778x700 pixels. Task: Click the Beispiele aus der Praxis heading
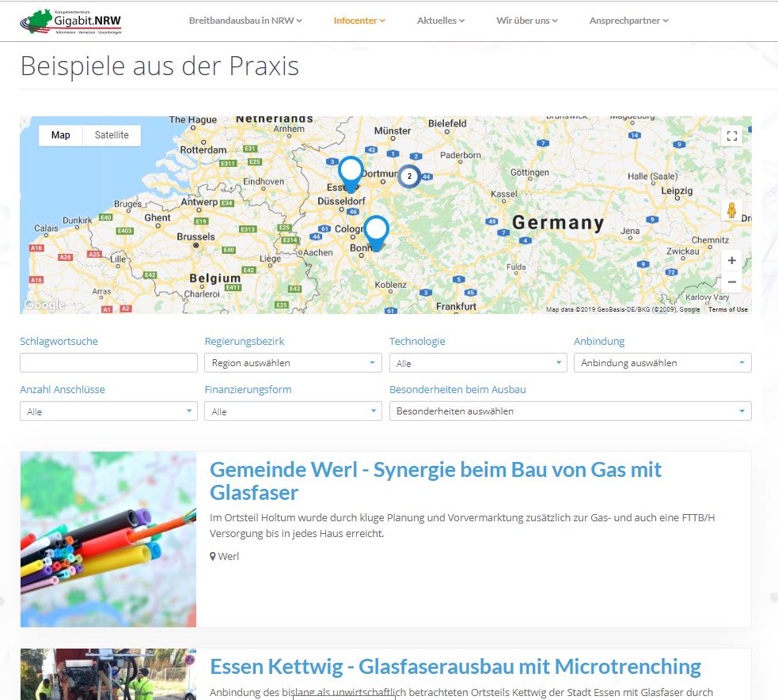click(160, 66)
